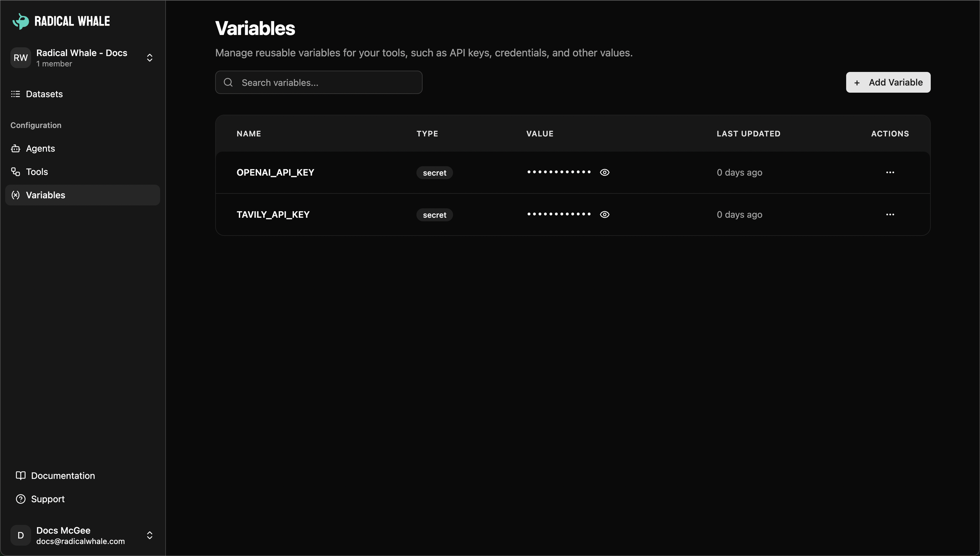Viewport: 980px width, 556px height.
Task: Show the TAVILY_API_KEY value
Action: 605,214
